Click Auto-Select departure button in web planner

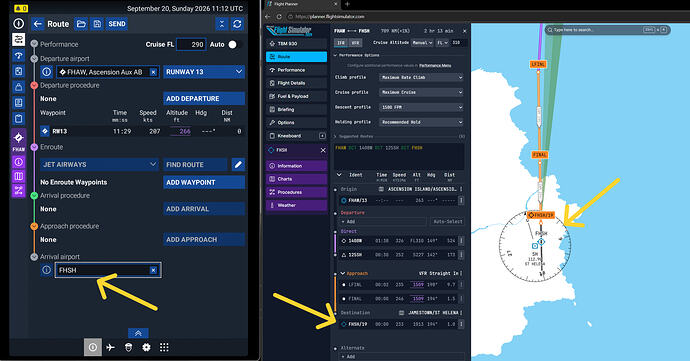[448, 221]
